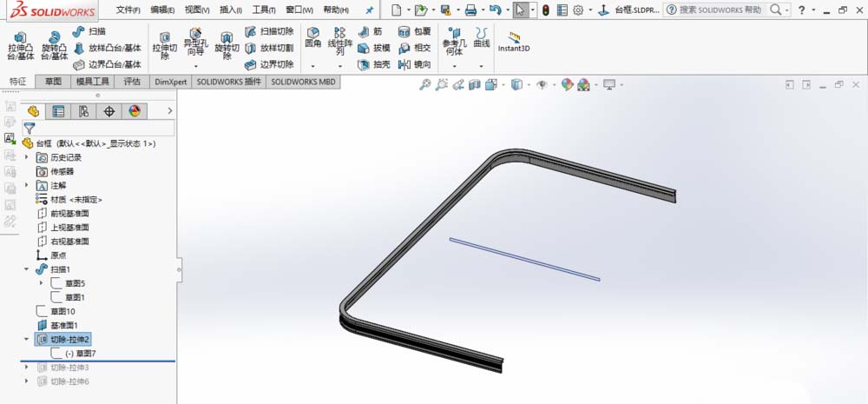
Task: Switch to the 评估 ribbon tab
Action: pos(132,82)
